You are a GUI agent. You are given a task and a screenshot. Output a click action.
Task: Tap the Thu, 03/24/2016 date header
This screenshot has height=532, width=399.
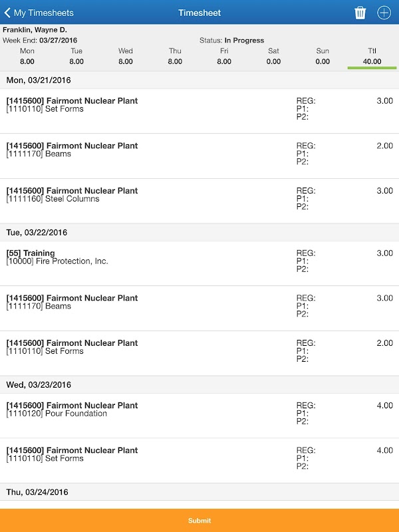point(199,492)
